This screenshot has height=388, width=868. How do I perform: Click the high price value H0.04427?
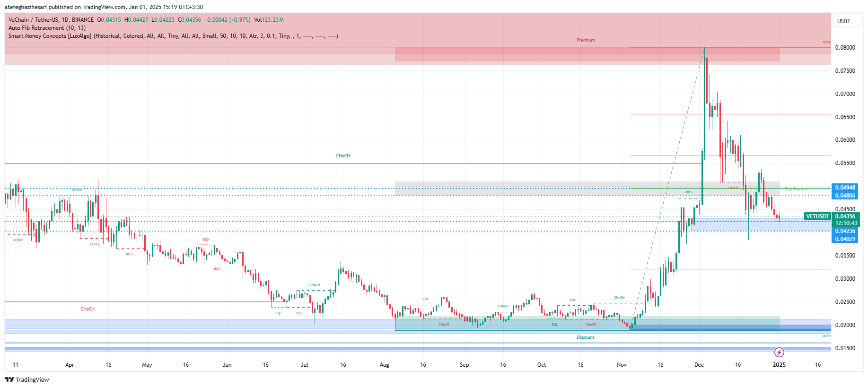(136, 20)
